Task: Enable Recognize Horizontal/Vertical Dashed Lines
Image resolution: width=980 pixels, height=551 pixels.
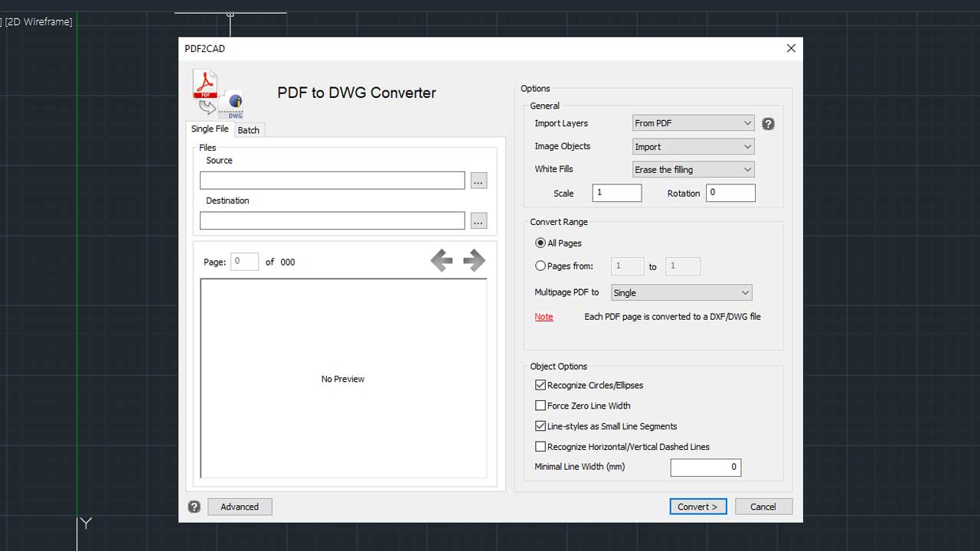Action: 541,447
